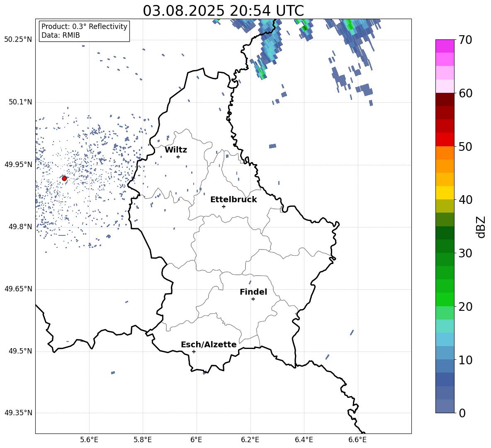Click the 50.25°N latitude label

(x=18, y=40)
